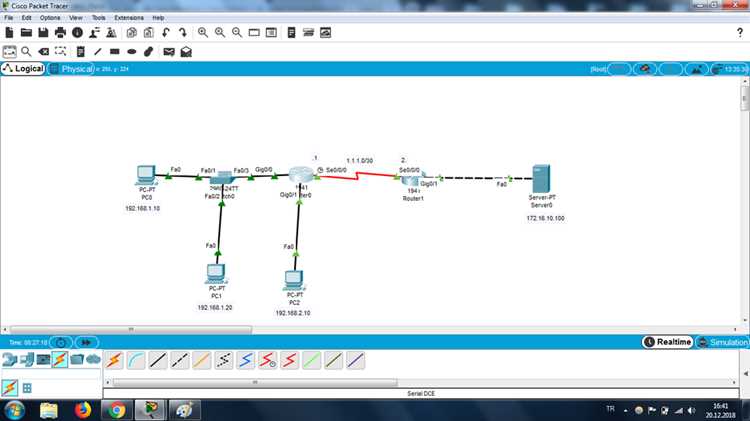The image size is (750, 421).
Task: Zoom in on the workspace
Action: coord(203,33)
